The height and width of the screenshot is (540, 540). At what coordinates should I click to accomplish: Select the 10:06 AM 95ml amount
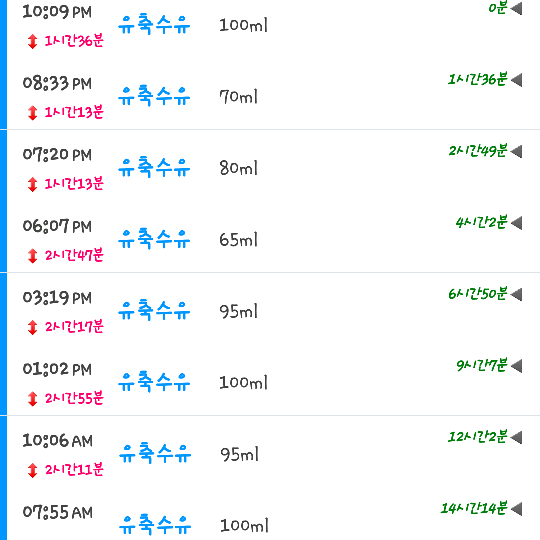point(239,454)
